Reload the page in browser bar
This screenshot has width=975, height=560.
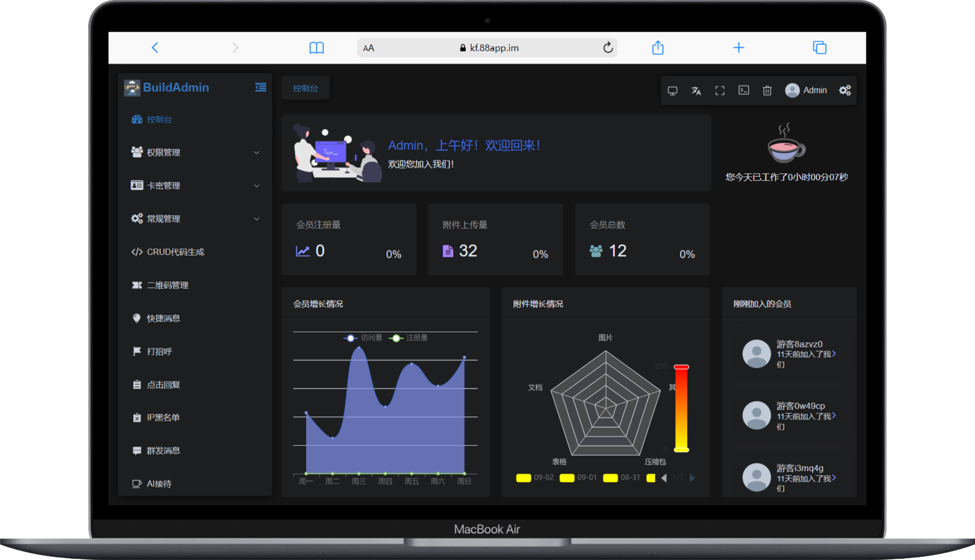point(608,48)
